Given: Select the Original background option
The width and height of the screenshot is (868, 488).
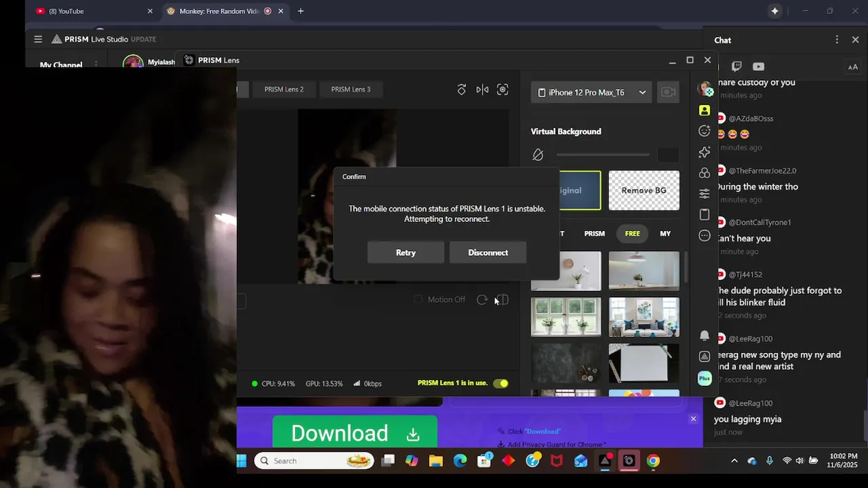Looking at the screenshot, I should 580,190.
